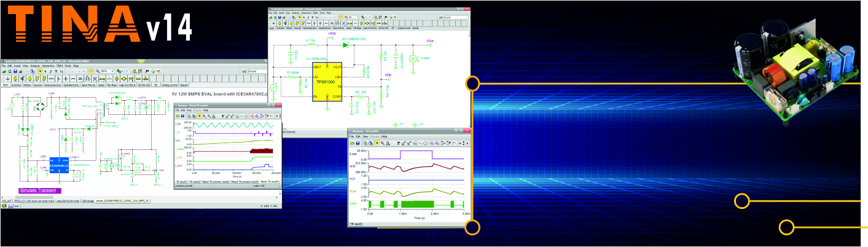Select the Flip-flops tab in the TPS61000 editor
Viewport: 868px width, 247px height.
[358, 28]
